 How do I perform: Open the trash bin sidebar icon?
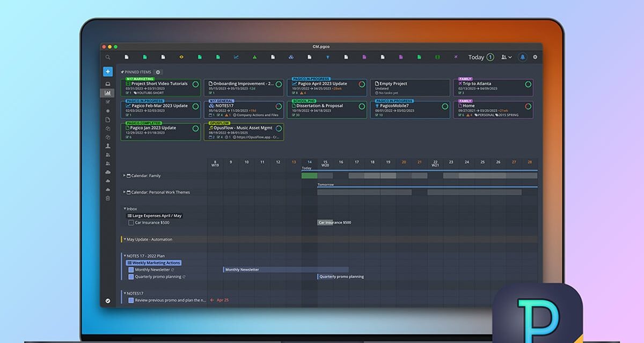point(108,198)
